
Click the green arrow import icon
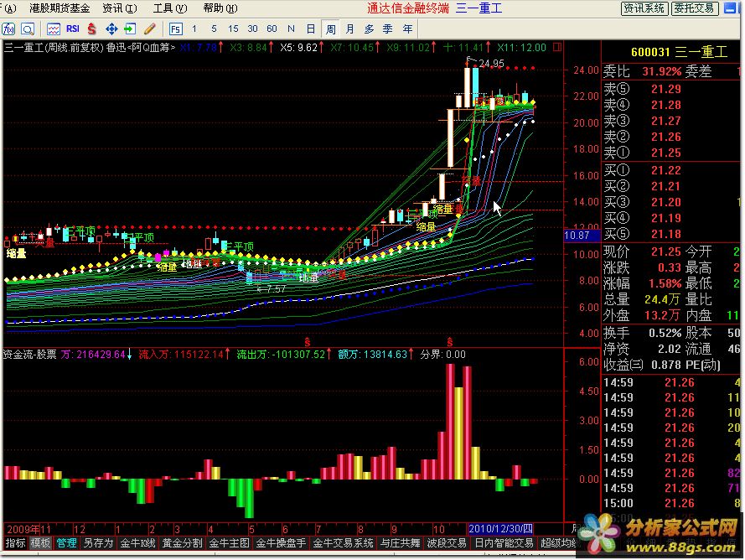pyautogui.click(x=130, y=29)
